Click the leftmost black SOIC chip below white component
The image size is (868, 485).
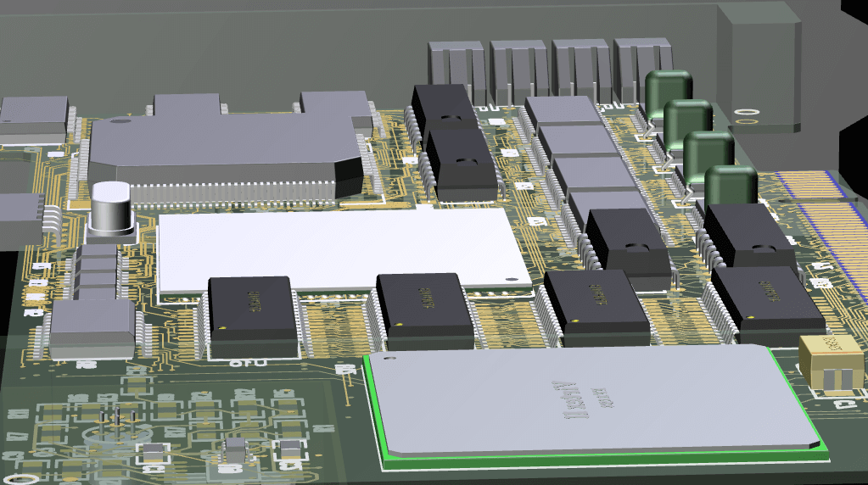[252, 315]
